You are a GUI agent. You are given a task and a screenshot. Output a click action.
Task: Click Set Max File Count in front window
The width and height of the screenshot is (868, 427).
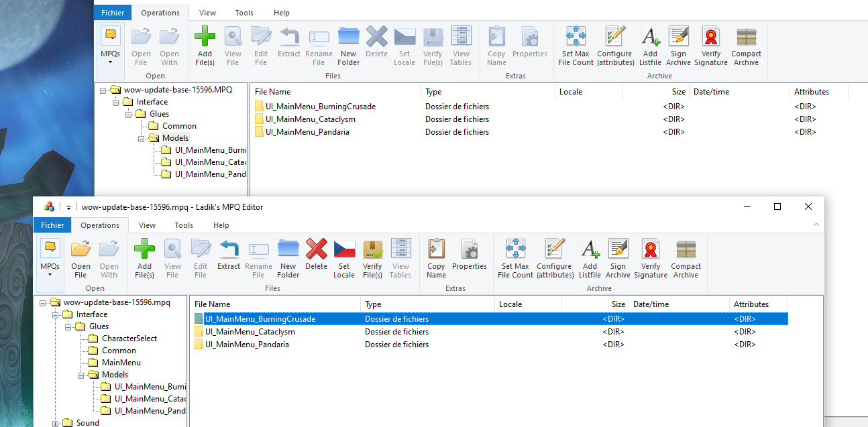[x=515, y=258]
